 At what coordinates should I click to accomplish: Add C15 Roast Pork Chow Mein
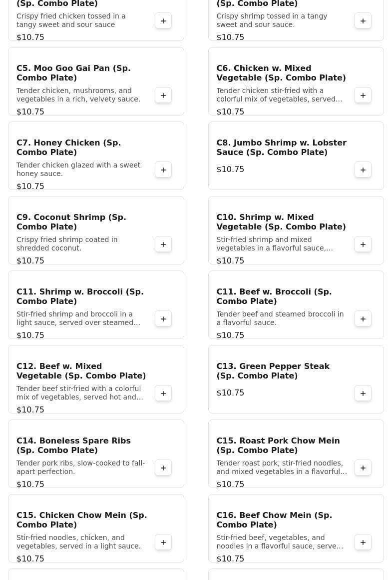363,468
